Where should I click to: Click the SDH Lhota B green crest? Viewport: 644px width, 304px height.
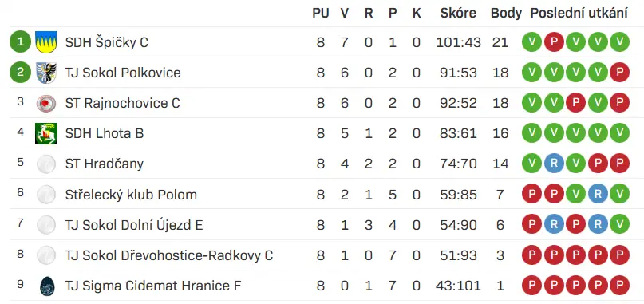click(46, 133)
